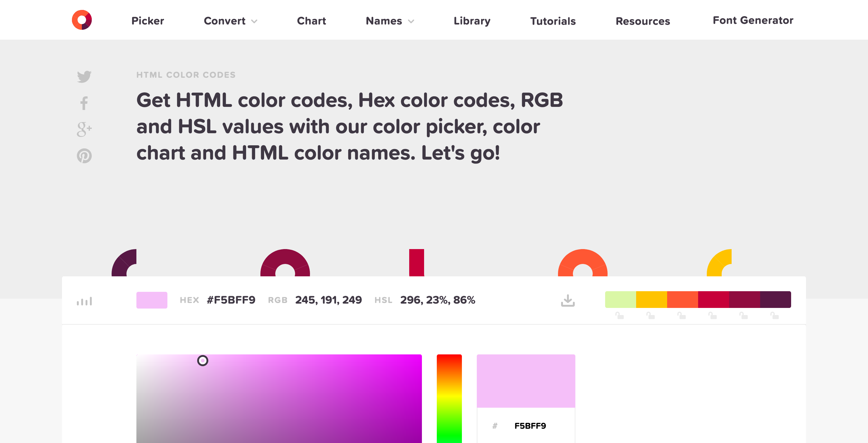Select the dark purple palette swatch
This screenshot has width=868, height=443.
coord(776,300)
